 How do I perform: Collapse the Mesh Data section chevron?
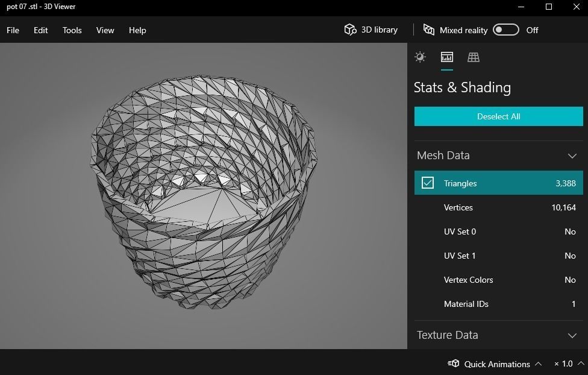click(x=572, y=156)
